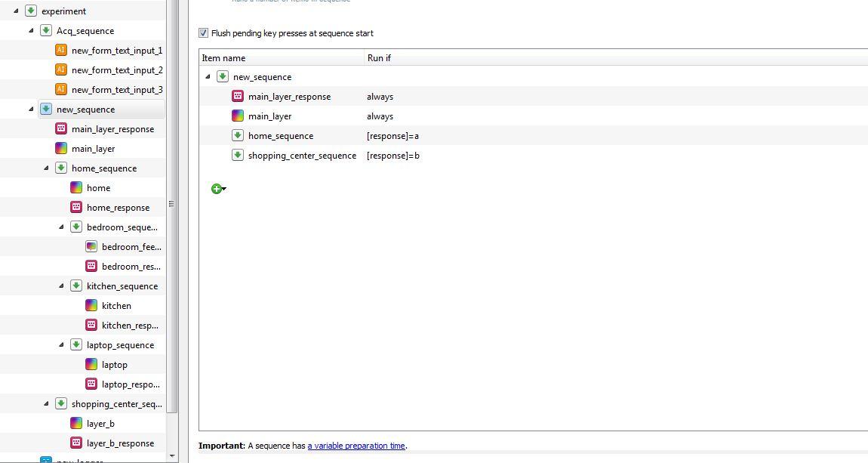
Task: Collapse the kitchen_sequence node
Action: [61, 286]
